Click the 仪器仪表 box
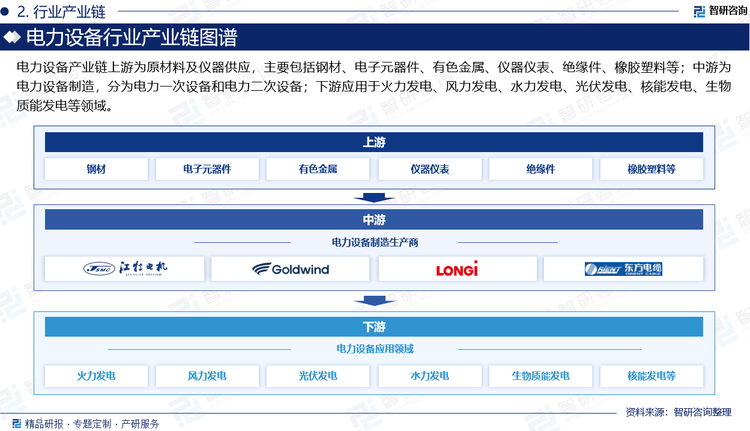 pyautogui.click(x=430, y=169)
